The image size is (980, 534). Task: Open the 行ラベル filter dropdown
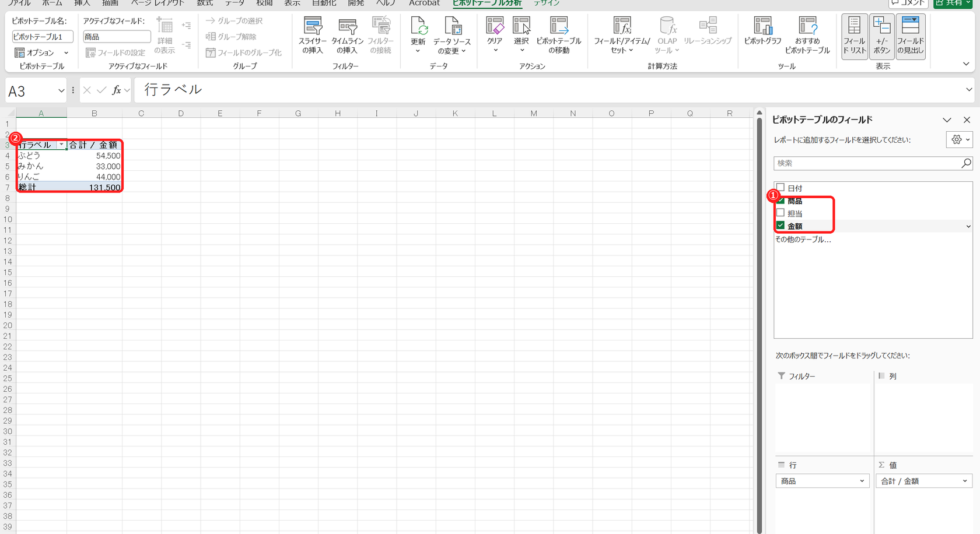click(x=61, y=145)
